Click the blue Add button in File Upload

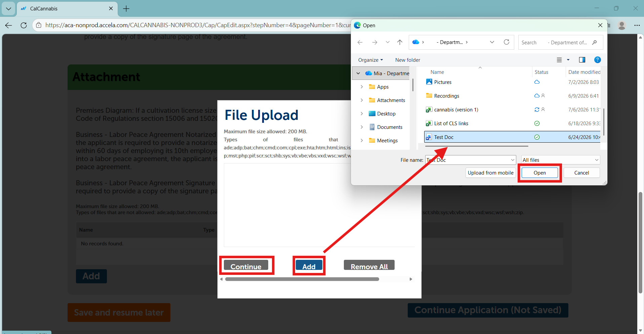309,266
